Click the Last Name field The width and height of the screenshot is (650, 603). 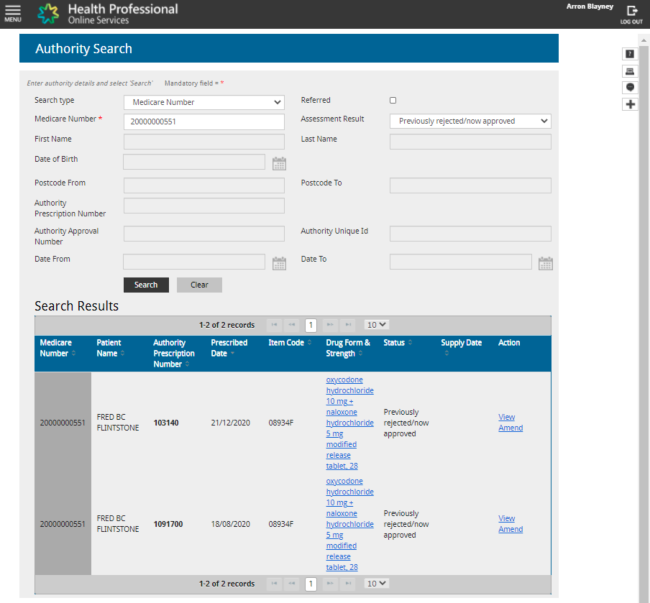click(471, 142)
